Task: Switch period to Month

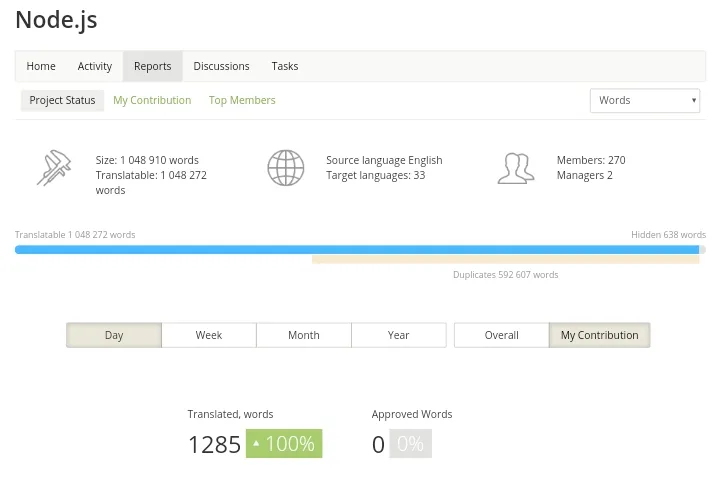Action: click(304, 335)
